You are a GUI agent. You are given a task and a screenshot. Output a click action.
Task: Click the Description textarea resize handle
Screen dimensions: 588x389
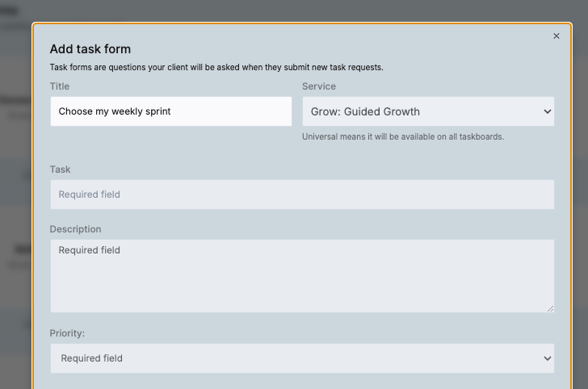tap(550, 307)
